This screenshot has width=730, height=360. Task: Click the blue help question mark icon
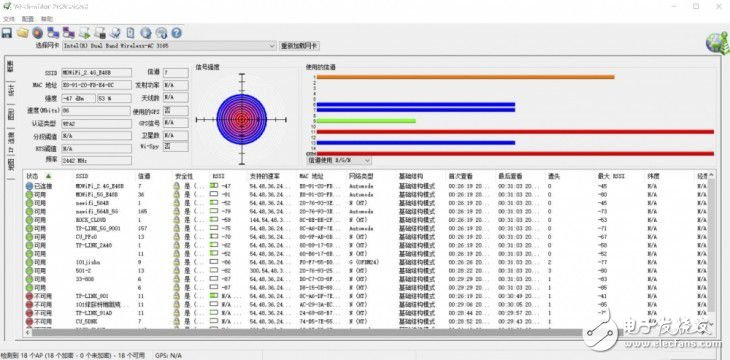(176, 33)
